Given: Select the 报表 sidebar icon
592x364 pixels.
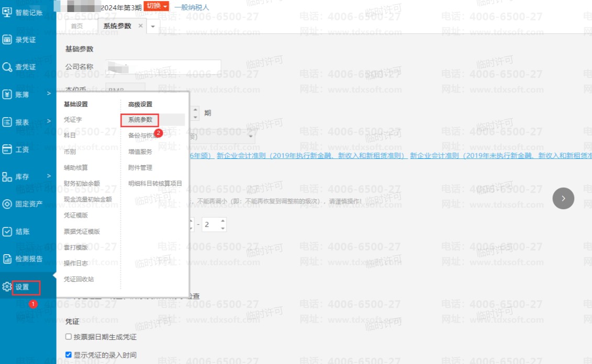Looking at the screenshot, I should (x=7, y=122).
